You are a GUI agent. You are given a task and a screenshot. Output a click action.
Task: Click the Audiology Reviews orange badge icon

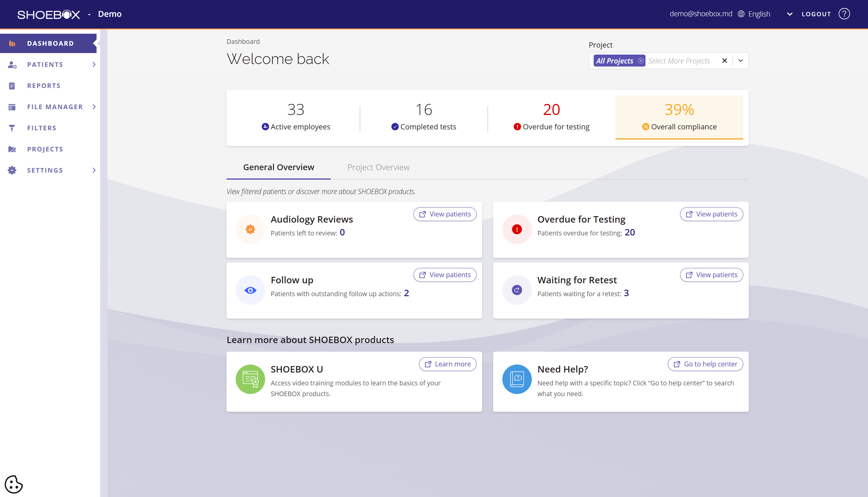[x=250, y=229]
